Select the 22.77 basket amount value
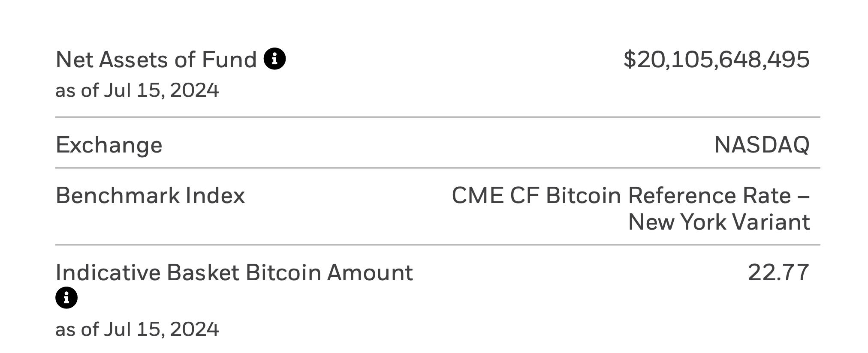868x353 pixels. (778, 272)
